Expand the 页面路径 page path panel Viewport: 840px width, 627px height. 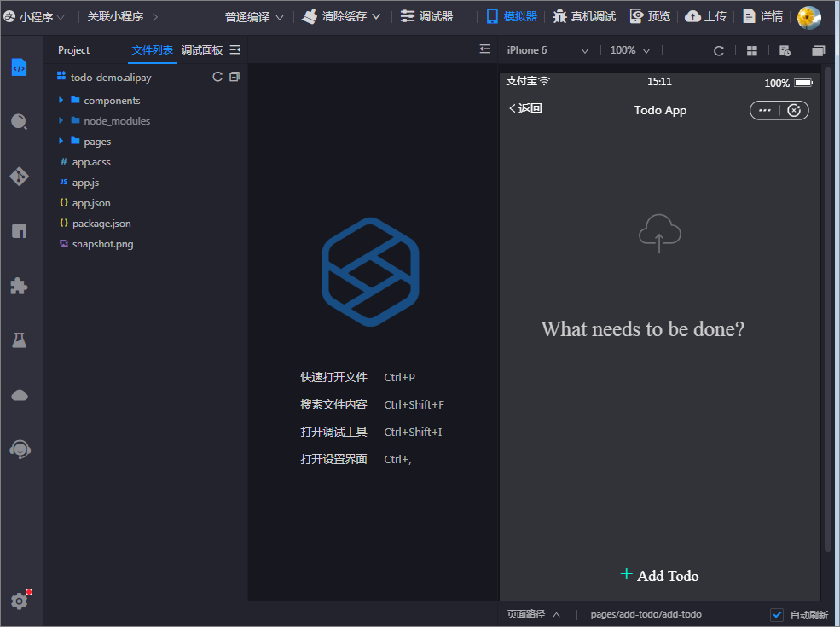[534, 615]
